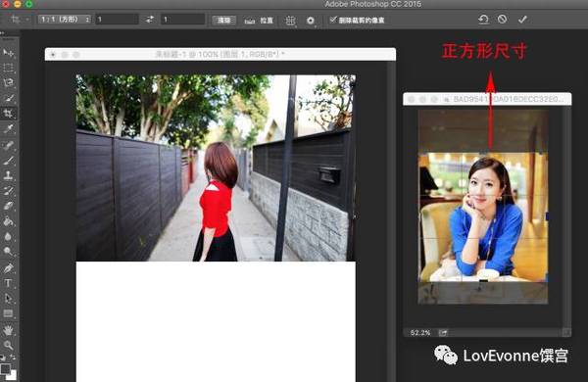Viewport: 588px width, 382px height.
Task: Toggle 删除裁剪的像素 checkbox
Action: click(x=333, y=20)
